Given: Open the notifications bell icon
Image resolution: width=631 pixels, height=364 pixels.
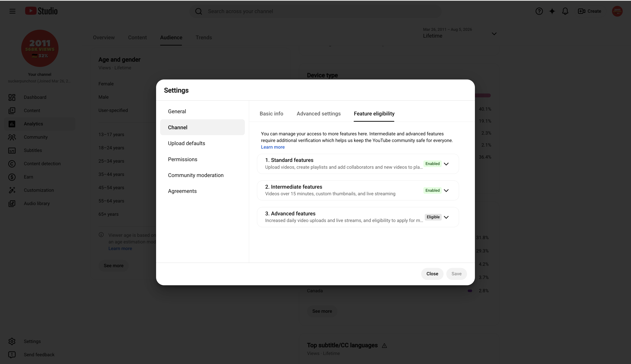Looking at the screenshot, I should coord(565,11).
